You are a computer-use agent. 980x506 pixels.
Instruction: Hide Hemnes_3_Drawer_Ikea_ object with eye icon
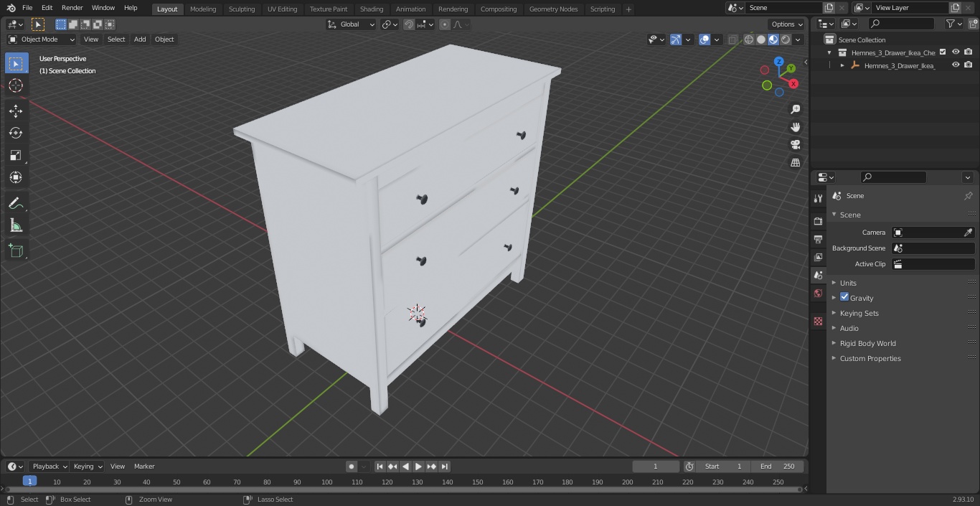(x=956, y=65)
